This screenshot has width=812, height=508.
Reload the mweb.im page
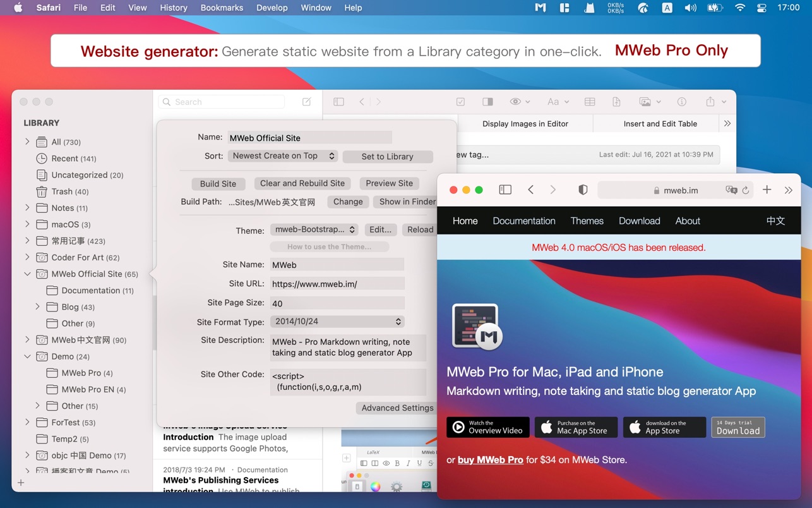coord(746,190)
